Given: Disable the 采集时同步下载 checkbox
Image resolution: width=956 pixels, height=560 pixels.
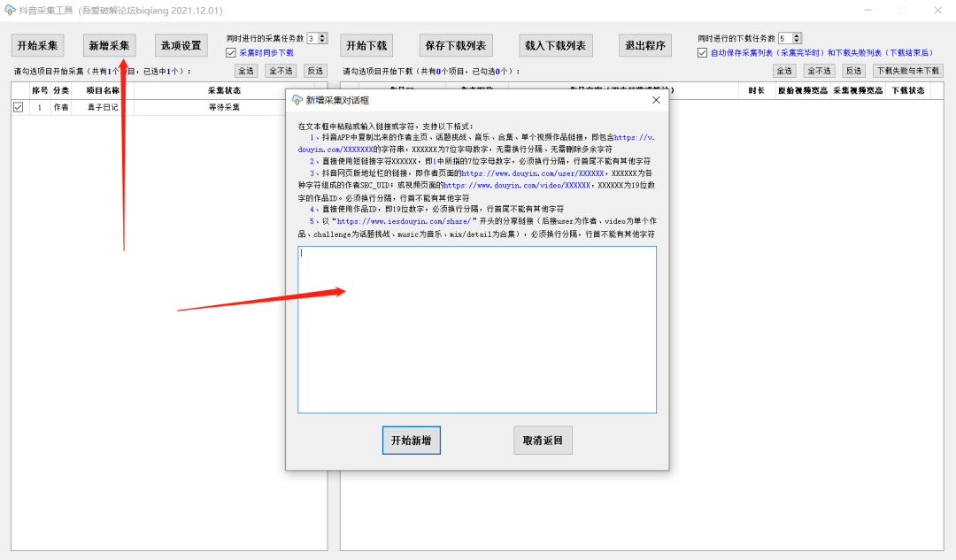Looking at the screenshot, I should (231, 52).
